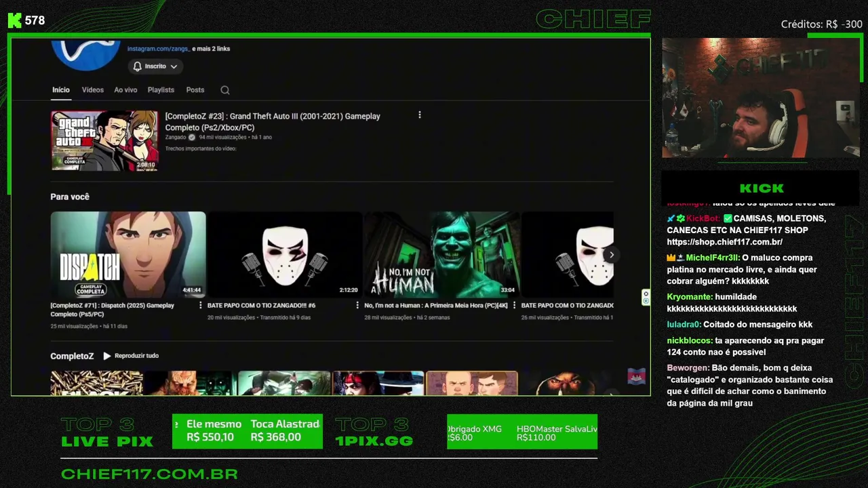The height and width of the screenshot is (488, 868).
Task: Open the Dispatch gameplay thumbnail
Action: [128, 255]
